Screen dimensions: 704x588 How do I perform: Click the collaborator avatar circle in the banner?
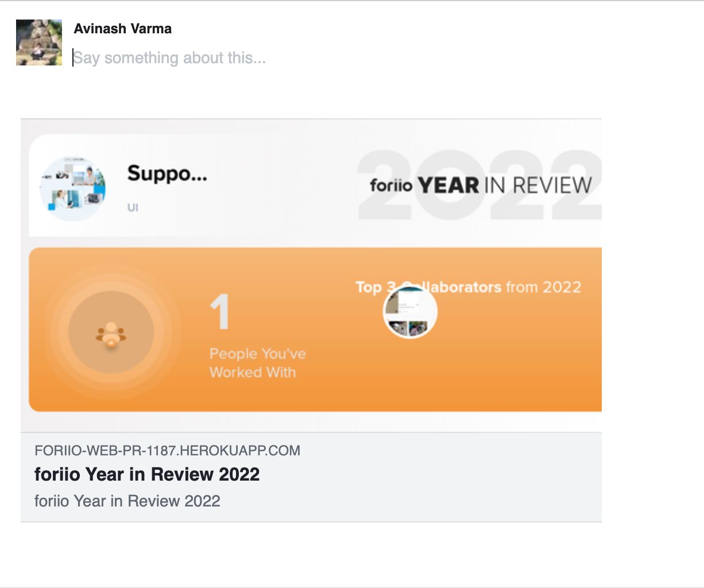409,311
